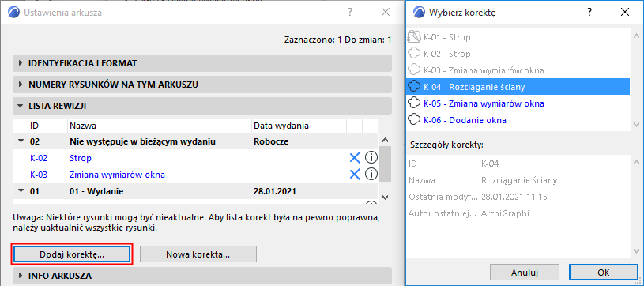Remove revision K-02 Strop with X icon
The image size is (644, 286).
pos(355,158)
